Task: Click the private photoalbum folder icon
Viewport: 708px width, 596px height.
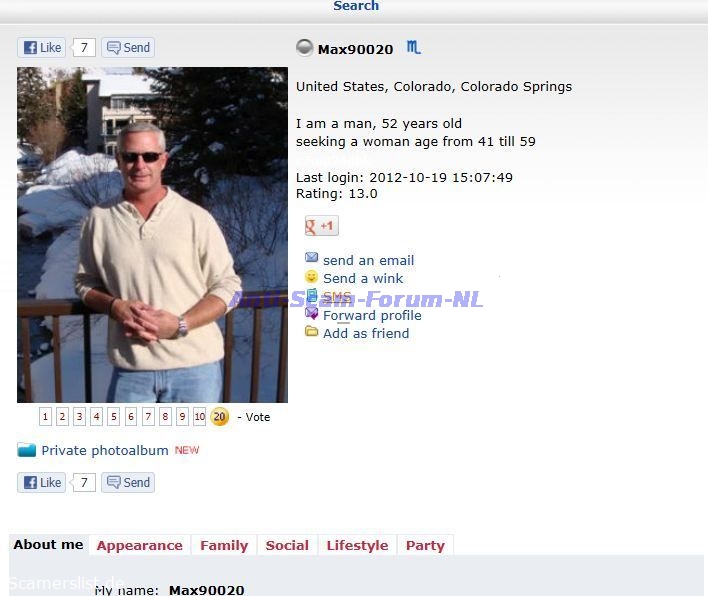Action: click(x=27, y=450)
